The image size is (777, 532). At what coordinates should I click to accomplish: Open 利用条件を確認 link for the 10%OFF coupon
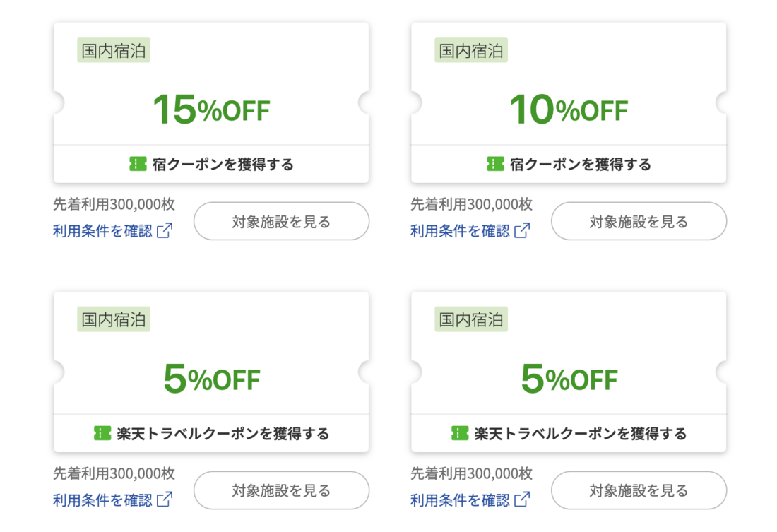460,231
